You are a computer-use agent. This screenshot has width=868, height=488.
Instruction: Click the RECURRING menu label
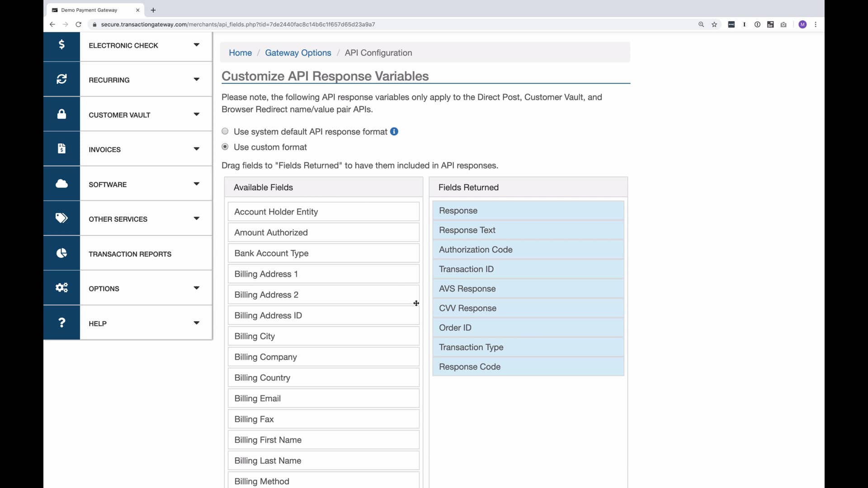tap(109, 80)
